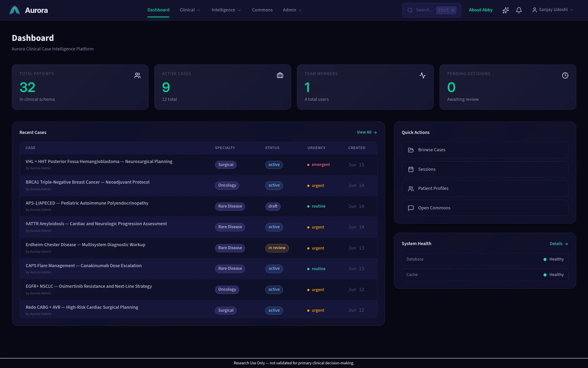588x368 pixels.
Task: Open System Health Details
Action: pos(559,244)
